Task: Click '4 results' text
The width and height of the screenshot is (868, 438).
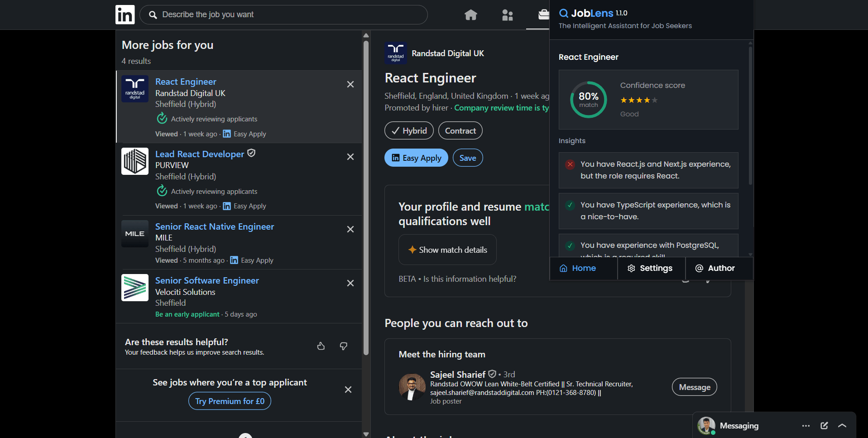Action: click(136, 61)
